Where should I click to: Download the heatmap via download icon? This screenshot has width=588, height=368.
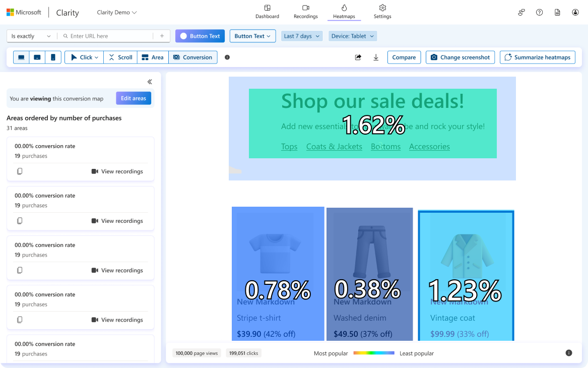pos(376,57)
